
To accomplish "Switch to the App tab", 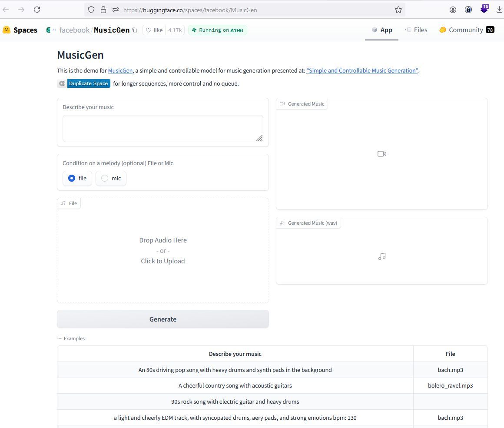I will coord(381,30).
